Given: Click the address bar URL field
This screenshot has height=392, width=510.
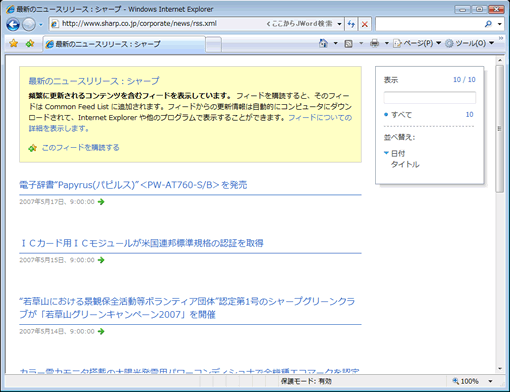Looking at the screenshot, I should coord(158,24).
